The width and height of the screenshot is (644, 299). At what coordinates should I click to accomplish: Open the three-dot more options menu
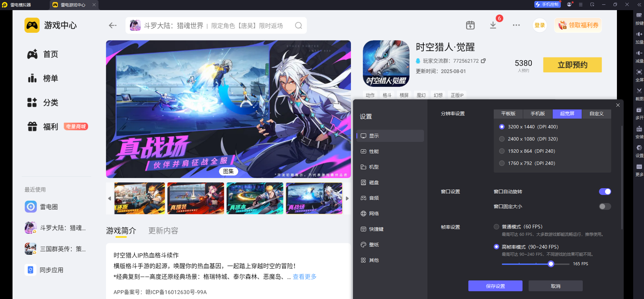[516, 25]
